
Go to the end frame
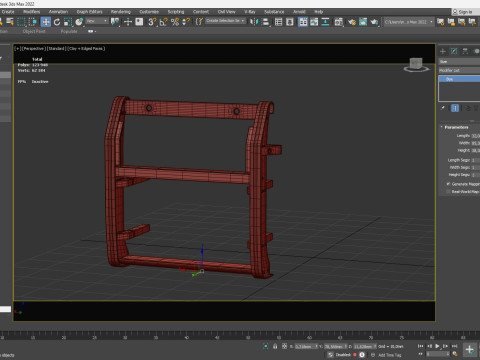[455, 346]
